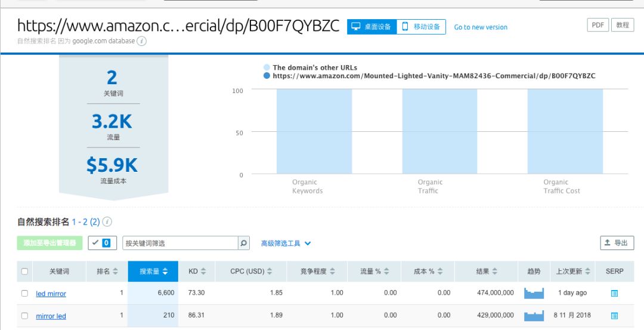This screenshot has height=330, width=644.
Task: Click the Organic Traffic chart bar
Action: pyautogui.click(x=439, y=131)
